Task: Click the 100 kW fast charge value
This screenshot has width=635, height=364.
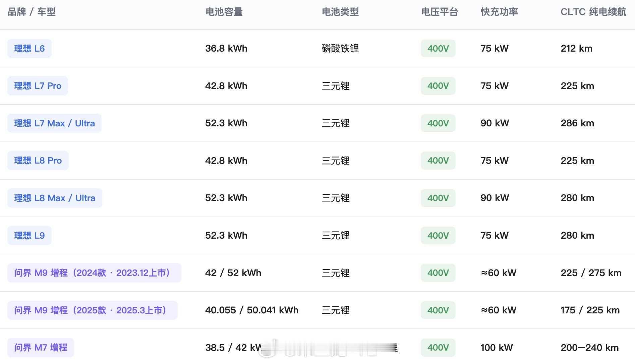Action: tap(497, 348)
